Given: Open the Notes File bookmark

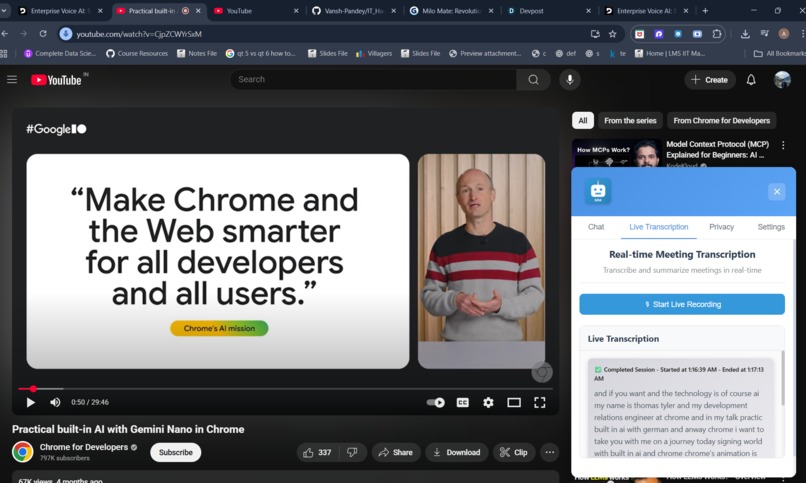Looking at the screenshot, I should [197, 53].
